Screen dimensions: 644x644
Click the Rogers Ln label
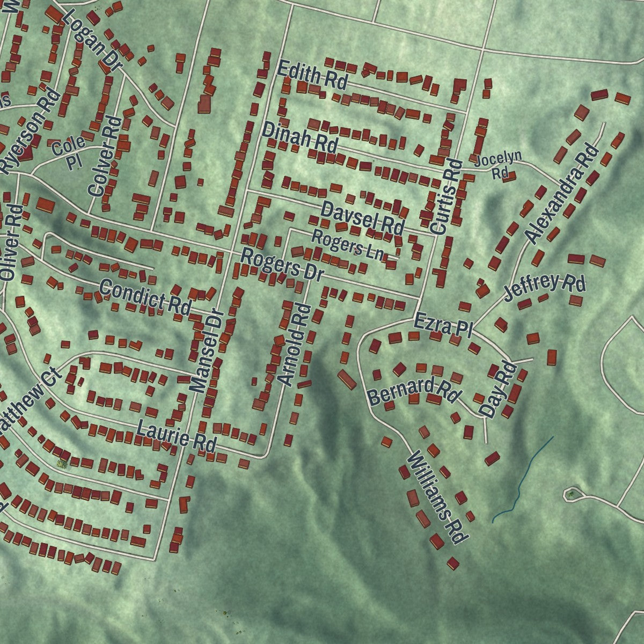[348, 246]
